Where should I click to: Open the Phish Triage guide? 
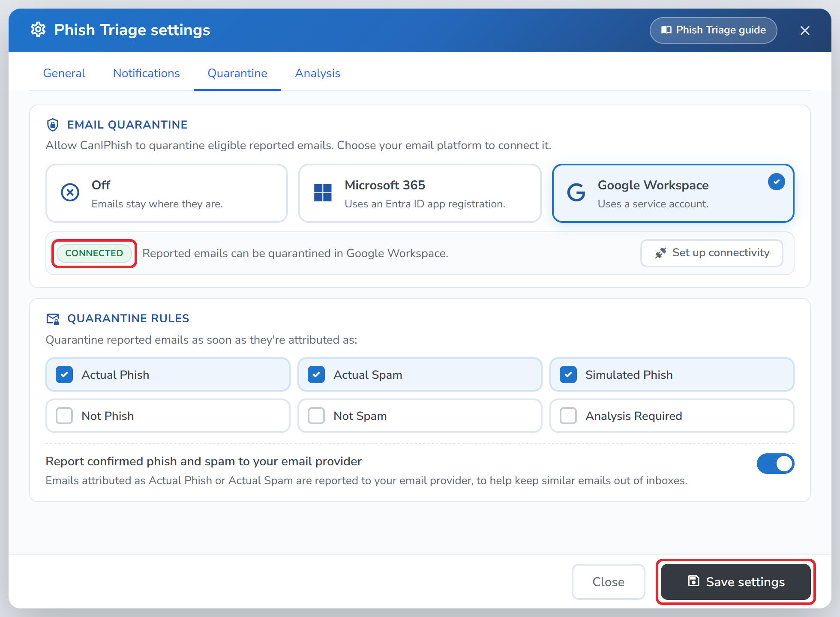pyautogui.click(x=714, y=30)
